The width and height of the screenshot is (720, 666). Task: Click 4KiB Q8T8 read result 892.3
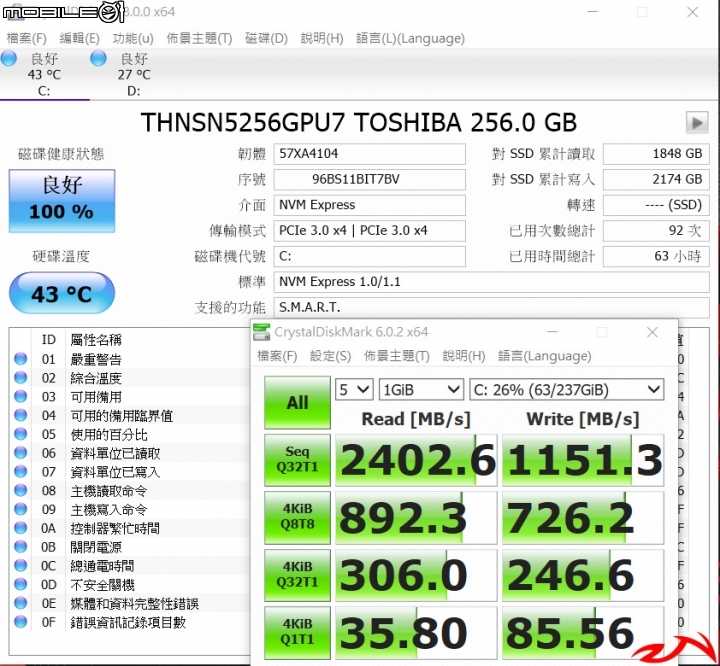pos(416,518)
